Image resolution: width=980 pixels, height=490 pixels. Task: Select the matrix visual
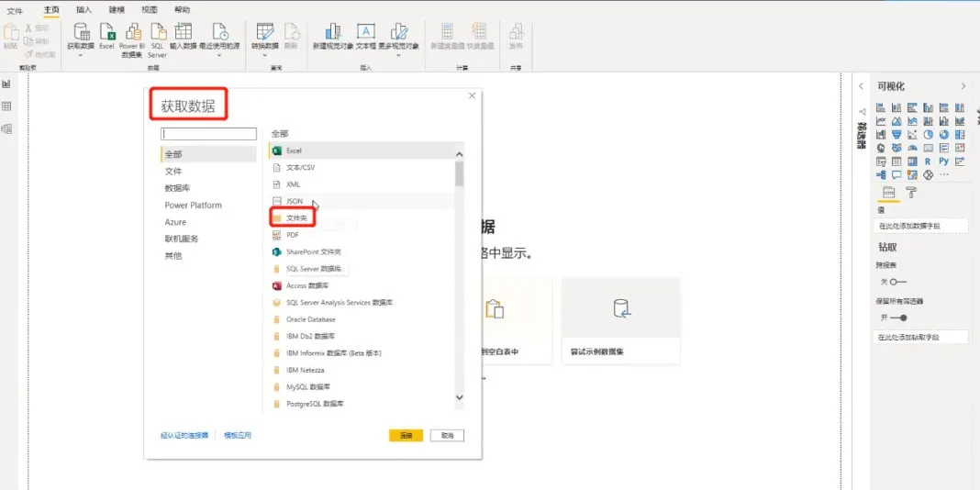[912, 161]
